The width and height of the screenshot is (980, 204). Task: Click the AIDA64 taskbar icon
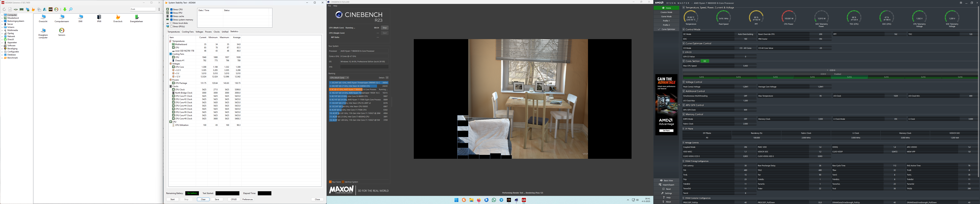(524, 200)
